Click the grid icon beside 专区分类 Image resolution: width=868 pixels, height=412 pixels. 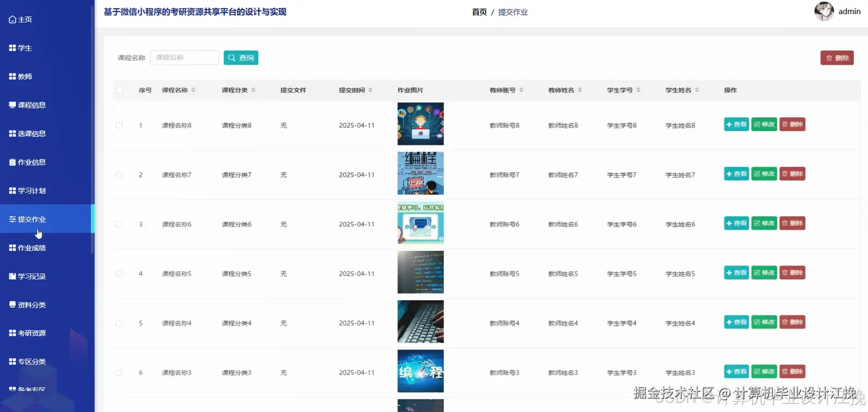point(12,362)
